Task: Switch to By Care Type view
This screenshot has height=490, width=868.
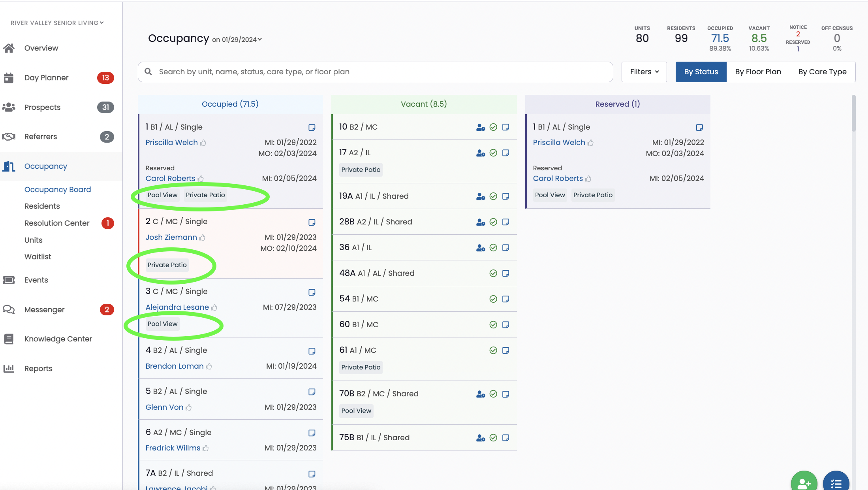Action: (x=823, y=72)
